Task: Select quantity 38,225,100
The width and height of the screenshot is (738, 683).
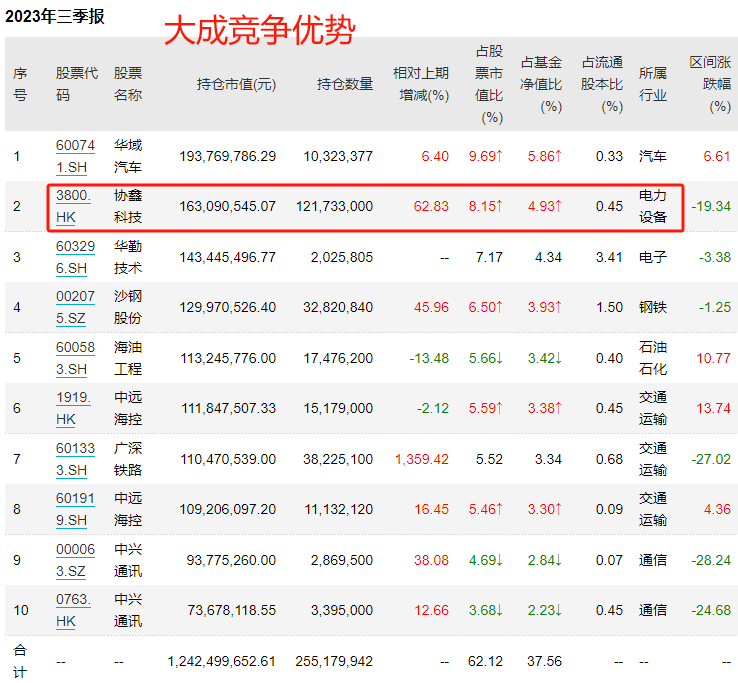Action: click(x=338, y=459)
